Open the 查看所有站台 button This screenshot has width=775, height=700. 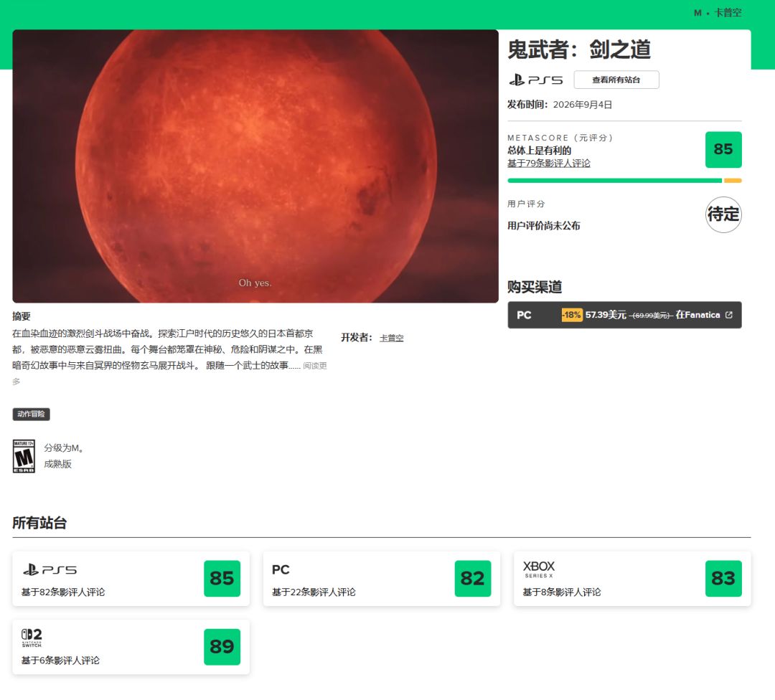(616, 80)
